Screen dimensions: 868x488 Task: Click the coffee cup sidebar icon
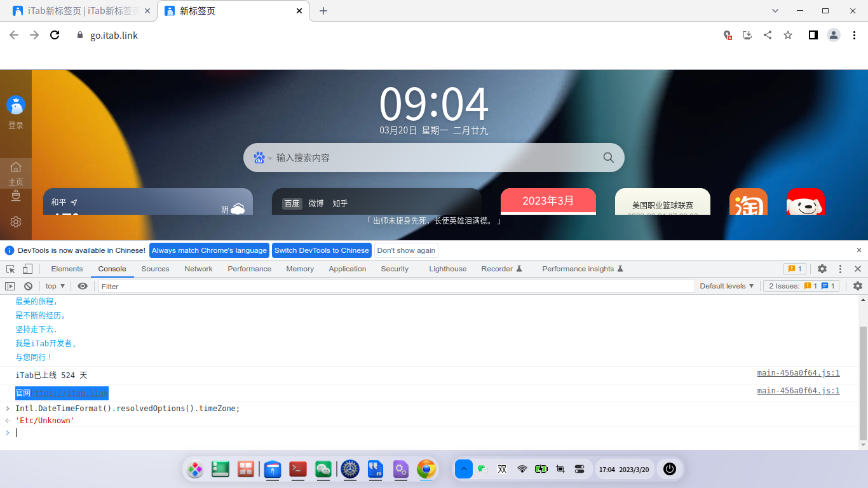coord(16,196)
